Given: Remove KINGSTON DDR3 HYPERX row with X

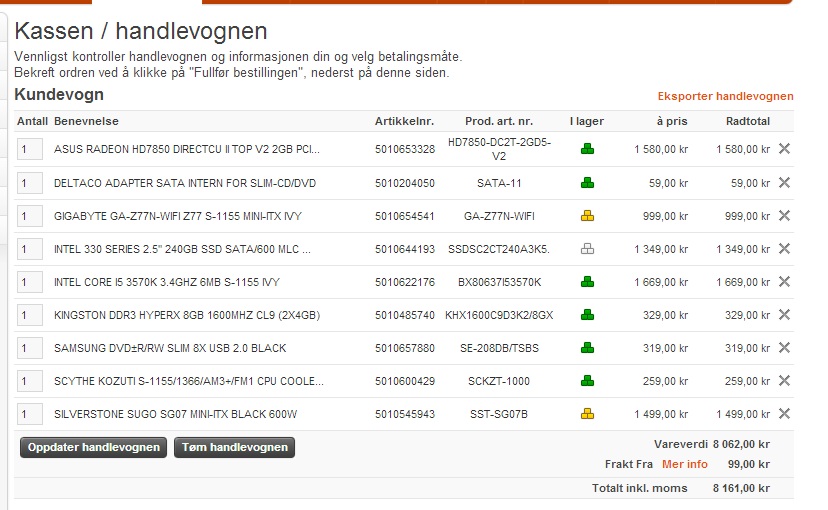Looking at the screenshot, I should point(784,315).
